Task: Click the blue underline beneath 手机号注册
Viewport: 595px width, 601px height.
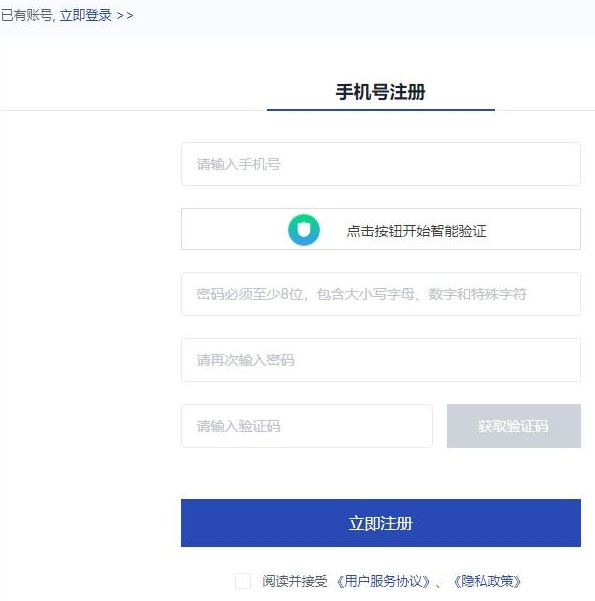Action: pyautogui.click(x=381, y=110)
